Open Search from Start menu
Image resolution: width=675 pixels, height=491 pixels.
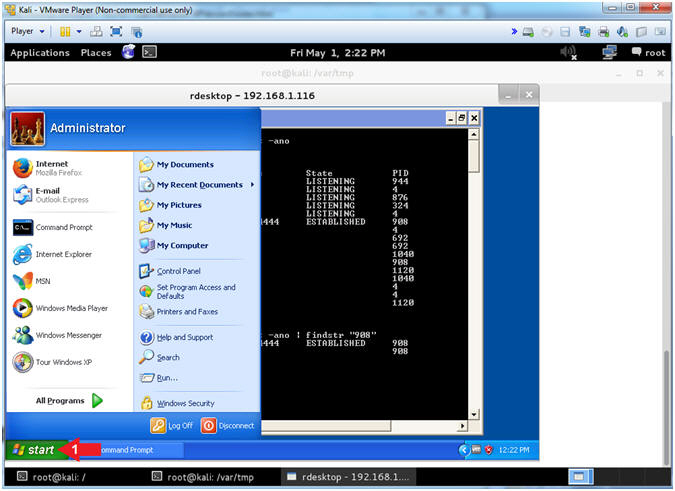click(159, 357)
